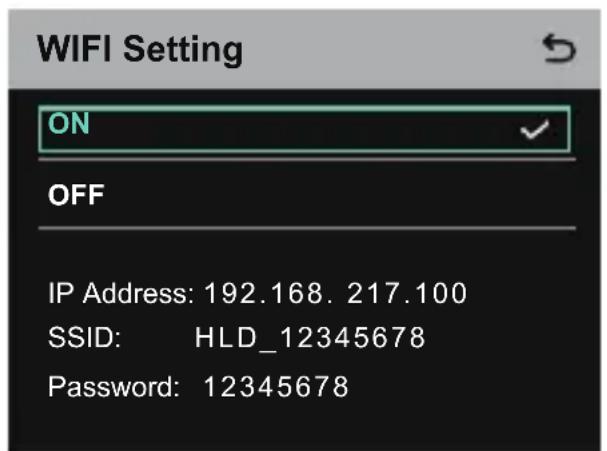Turn WIFI off via the OFF option
This screenshot has width=607, height=451.
(x=76, y=195)
